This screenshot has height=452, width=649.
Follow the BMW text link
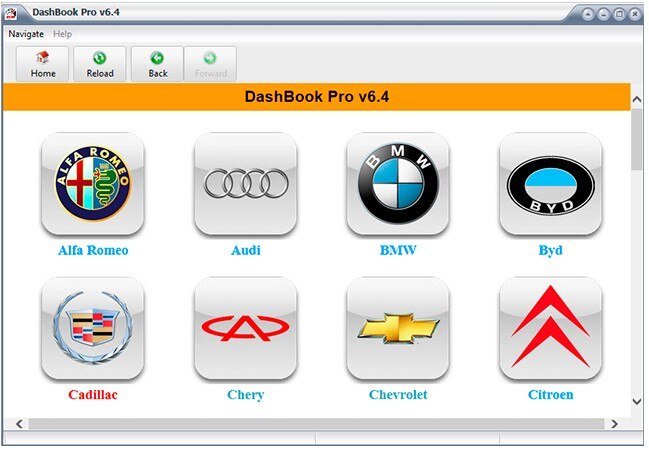(x=398, y=250)
